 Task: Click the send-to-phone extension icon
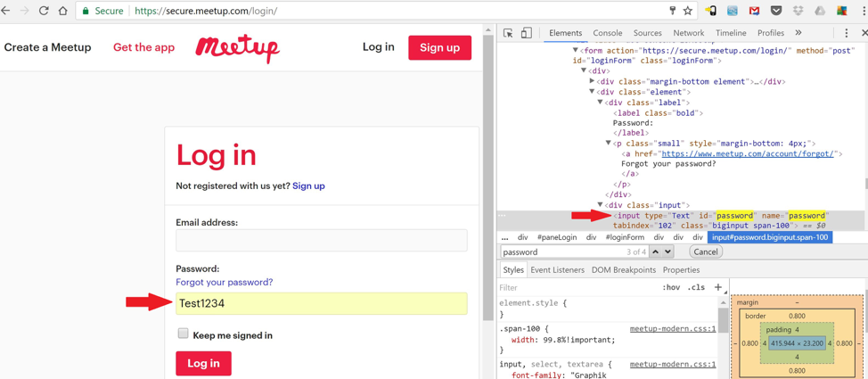(711, 11)
